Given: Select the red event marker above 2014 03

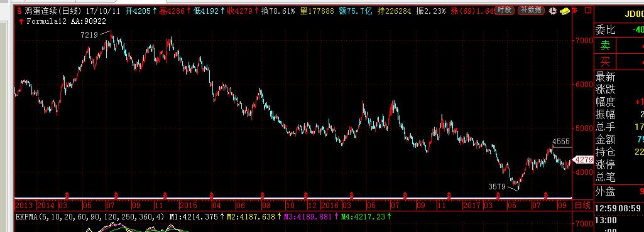Looking at the screenshot, I should click(x=67, y=195).
